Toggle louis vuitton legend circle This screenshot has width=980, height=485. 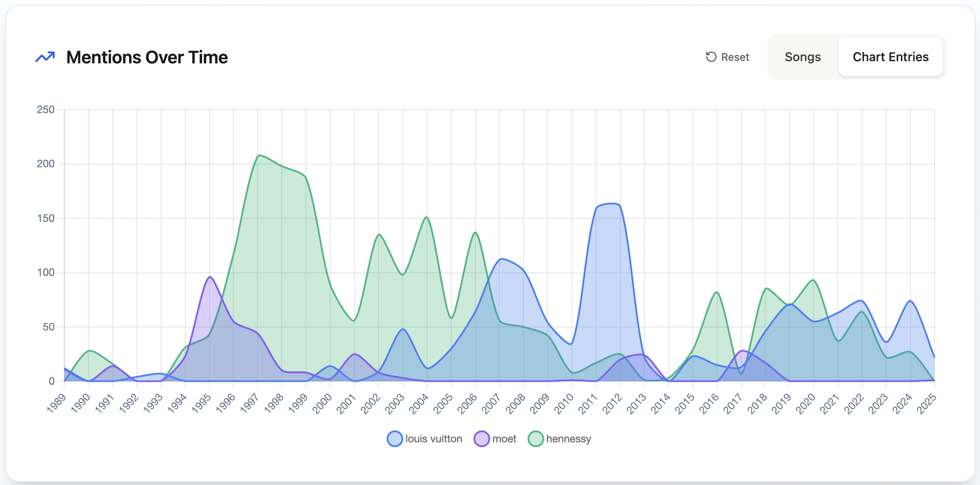[394, 439]
